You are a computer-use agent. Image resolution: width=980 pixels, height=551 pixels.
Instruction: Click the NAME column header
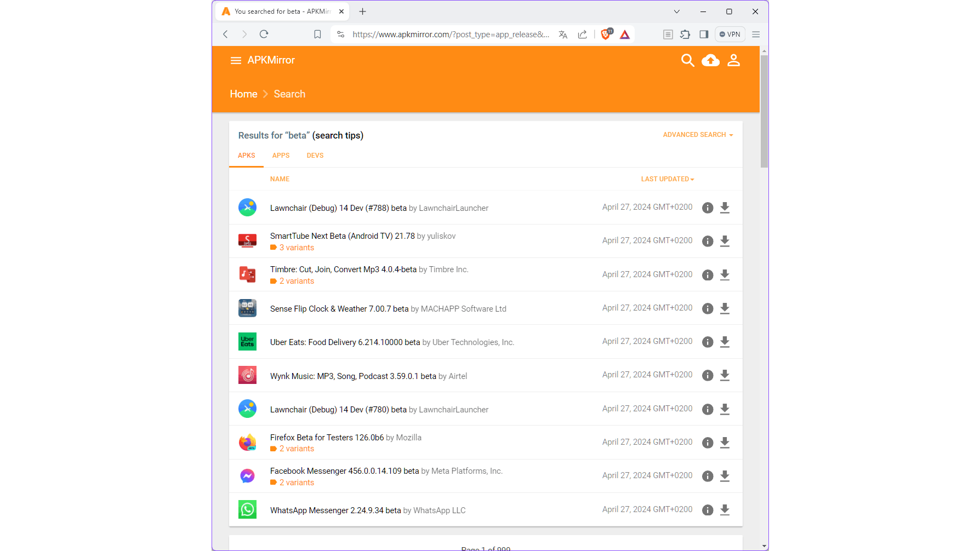pyautogui.click(x=280, y=179)
